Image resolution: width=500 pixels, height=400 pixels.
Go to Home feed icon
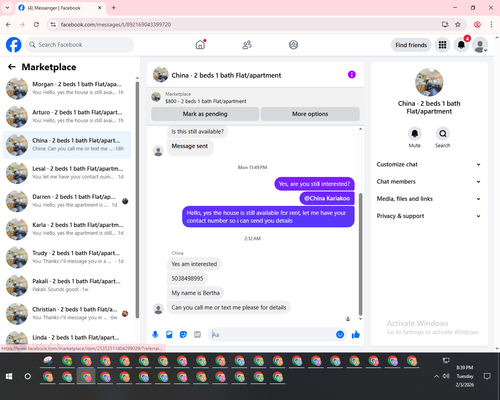point(200,45)
